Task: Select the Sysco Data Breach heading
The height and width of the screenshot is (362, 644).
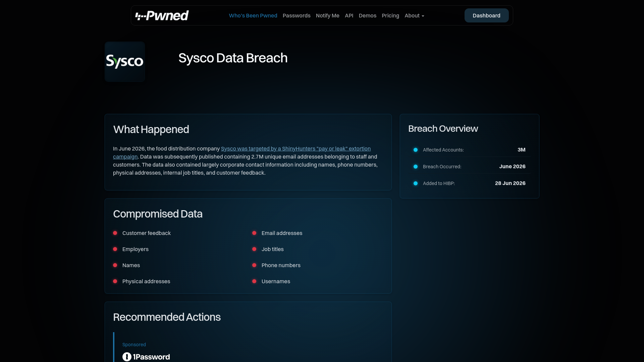Action: pyautogui.click(x=233, y=58)
